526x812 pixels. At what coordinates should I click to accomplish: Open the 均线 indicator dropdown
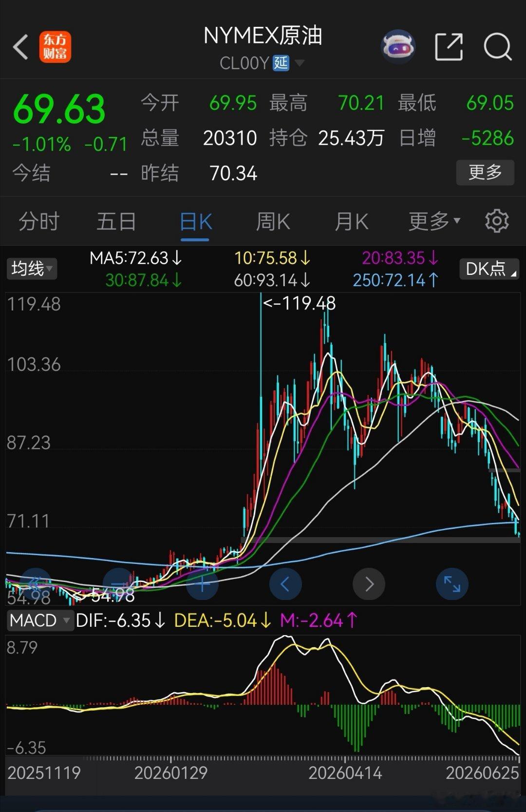click(32, 269)
